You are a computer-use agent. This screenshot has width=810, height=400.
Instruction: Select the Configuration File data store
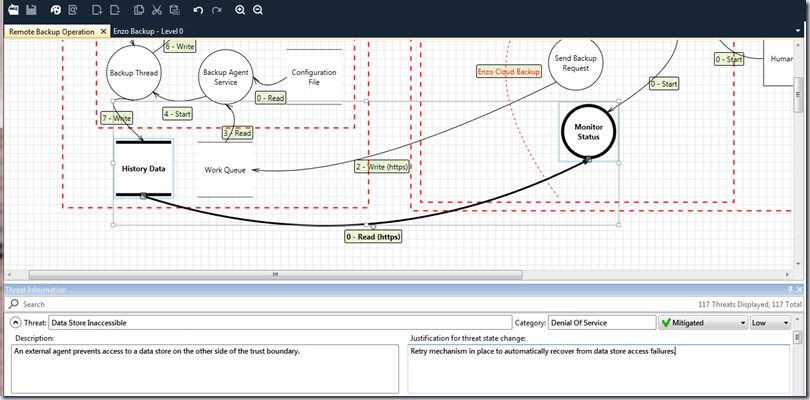tap(314, 77)
